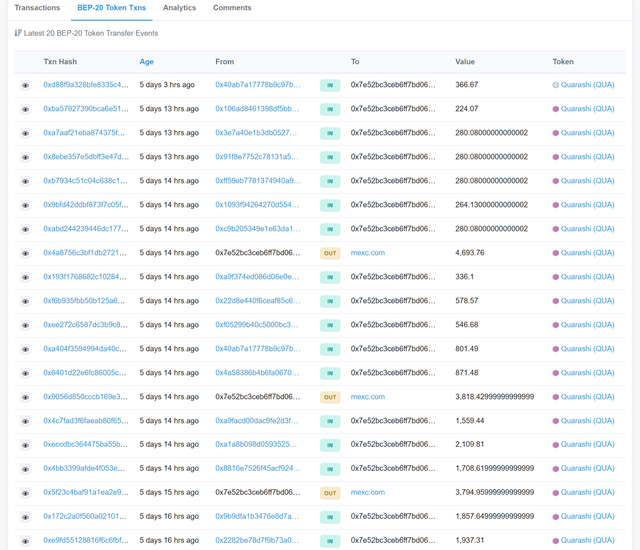Click eye icon for txn 0x4bb3399afde4f053e
This screenshot has height=550, width=640.
tap(25, 469)
